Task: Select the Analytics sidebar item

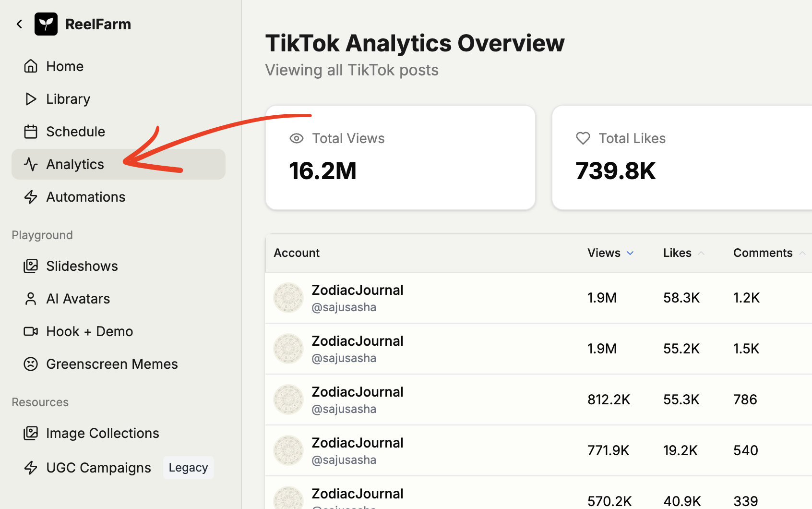Action: click(75, 164)
